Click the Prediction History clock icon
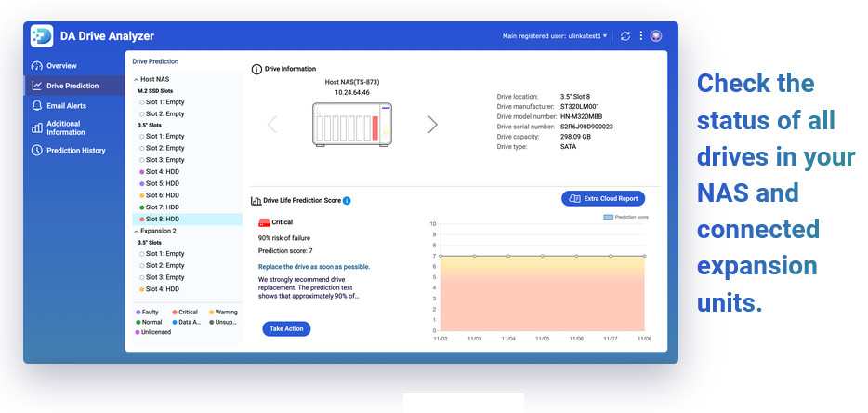The width and height of the screenshot is (868, 413). [37, 151]
